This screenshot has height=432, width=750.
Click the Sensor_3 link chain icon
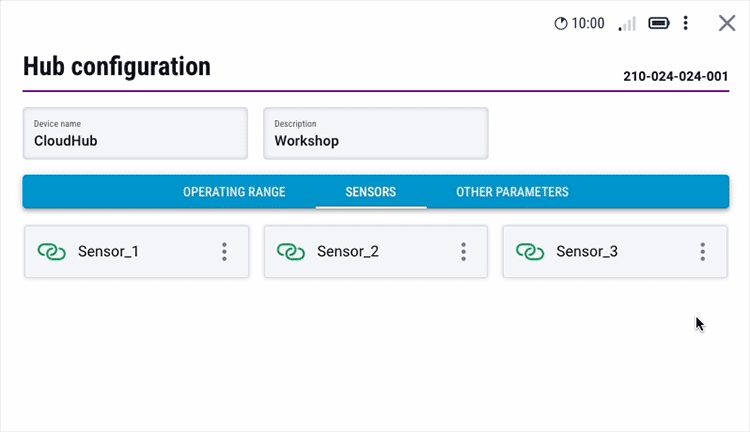click(530, 252)
